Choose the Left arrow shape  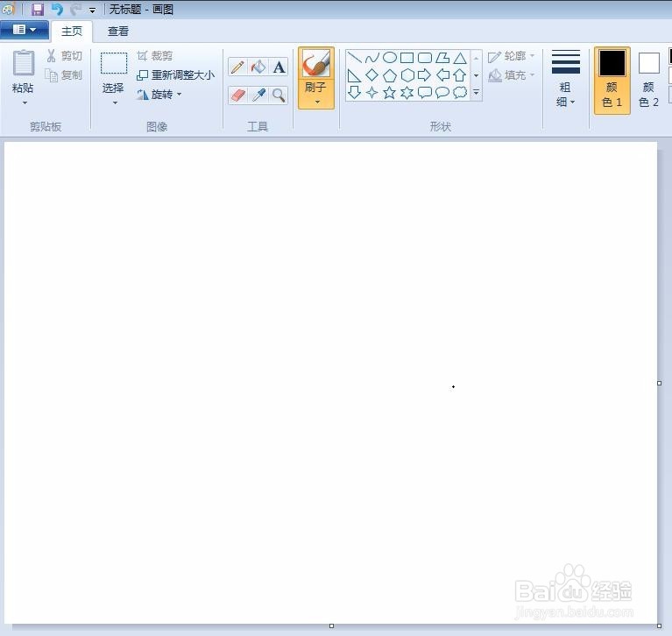[x=442, y=75]
